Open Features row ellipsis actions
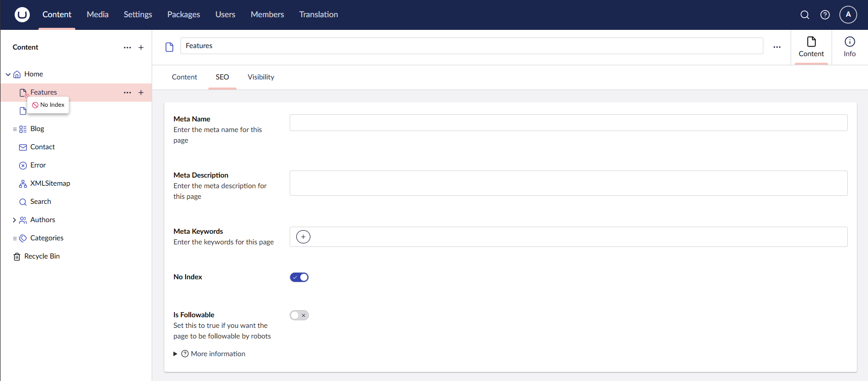Viewport: 868px width, 381px height. pyautogui.click(x=127, y=93)
